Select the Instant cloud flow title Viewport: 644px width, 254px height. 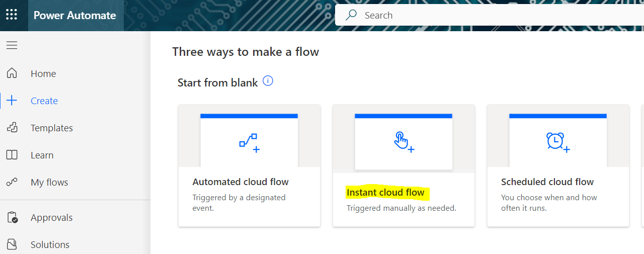tap(385, 192)
